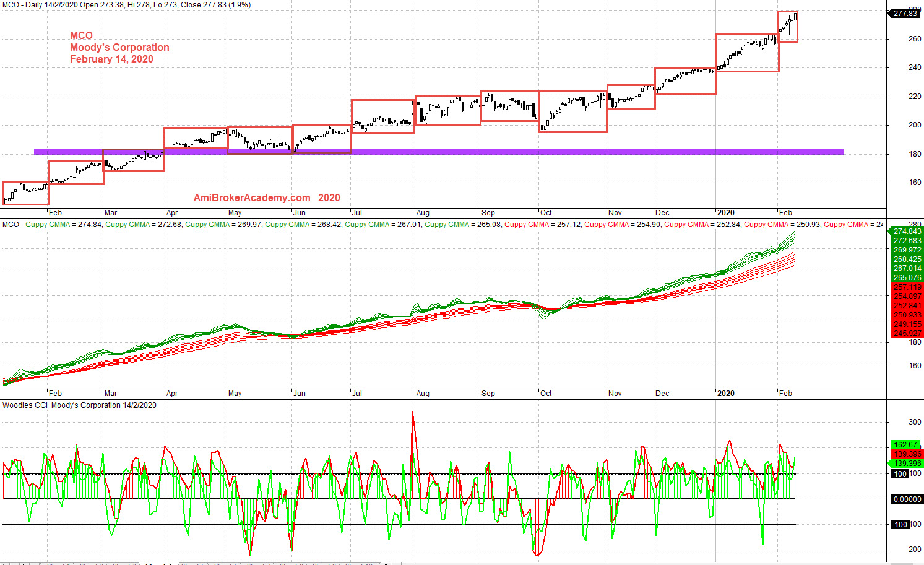Viewport: 924px width, 565px height.
Task: Click the 'Guppy GMMA = 267.01' legend value
Action: (383, 225)
